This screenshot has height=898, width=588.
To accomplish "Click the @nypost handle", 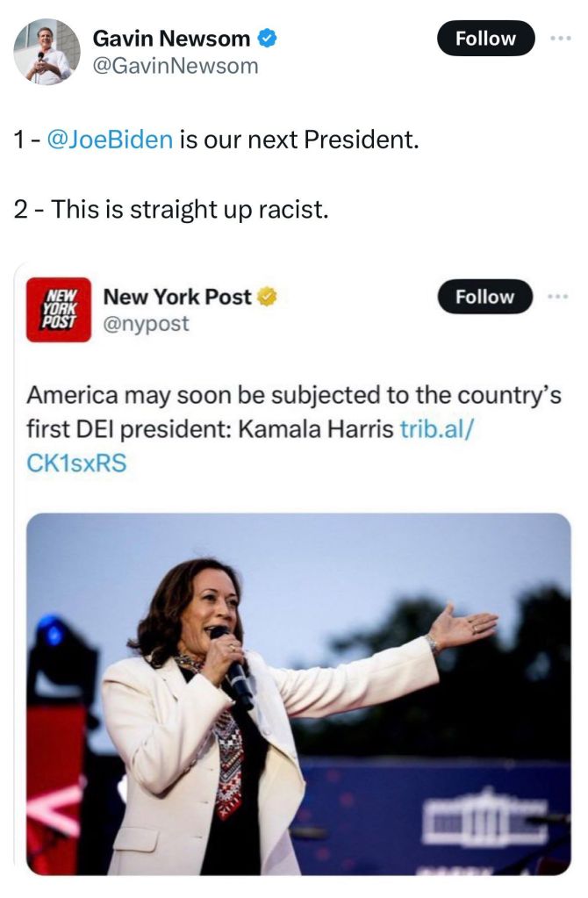I will (146, 324).
